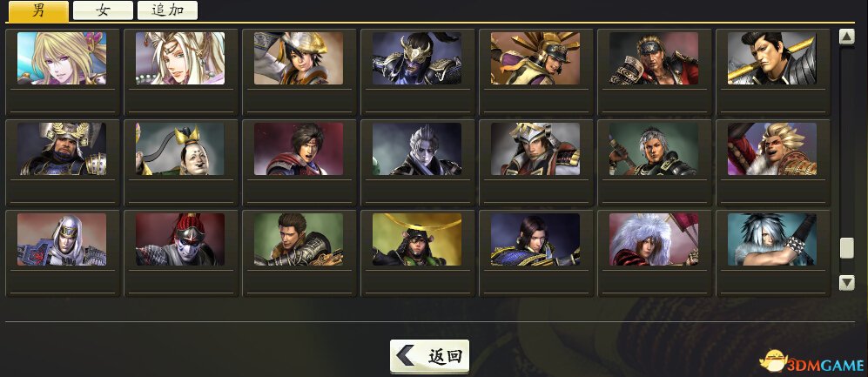Choose the pompadour-haired man with golden staff

click(x=772, y=58)
